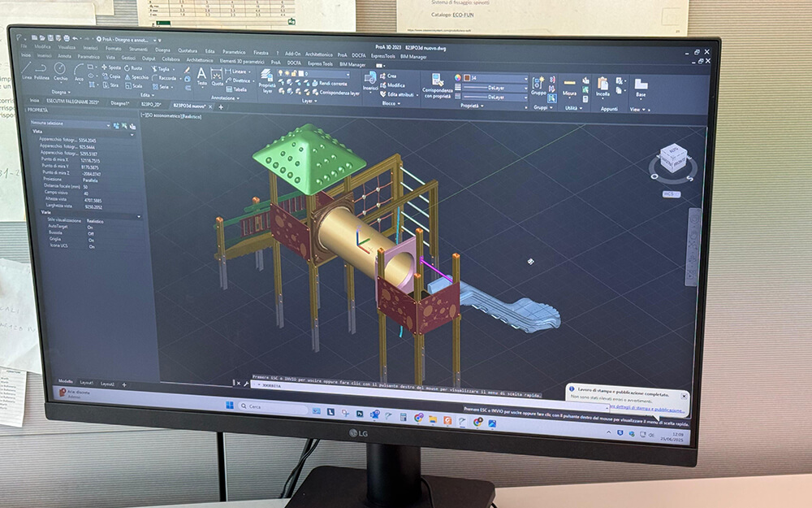The image size is (812, 508).
Task: Open the Gruppo group tool
Action: 538,86
